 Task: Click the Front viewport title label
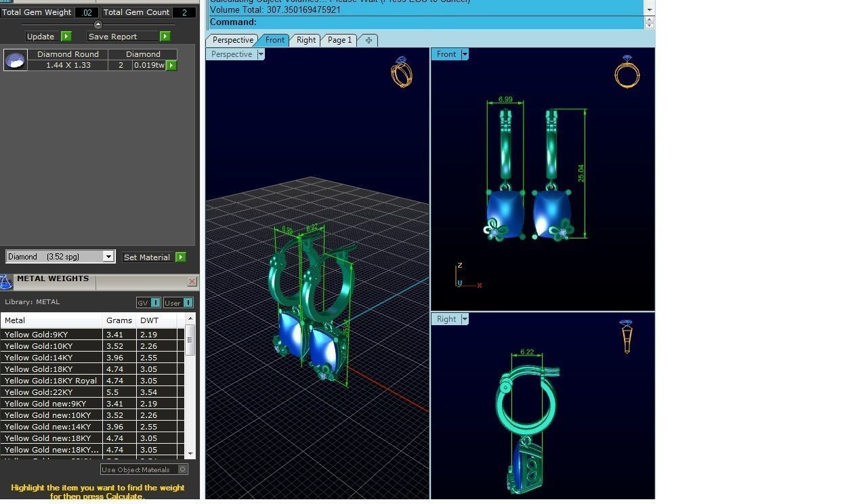click(446, 54)
